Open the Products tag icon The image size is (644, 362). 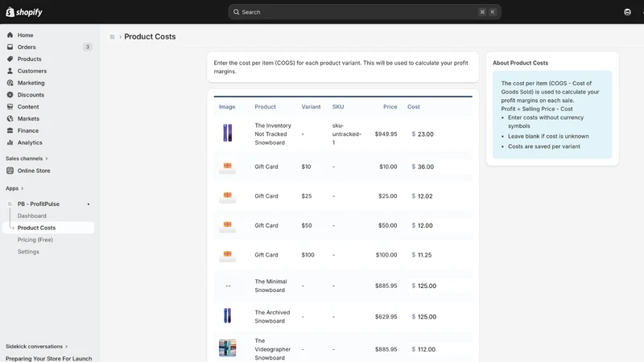click(10, 59)
